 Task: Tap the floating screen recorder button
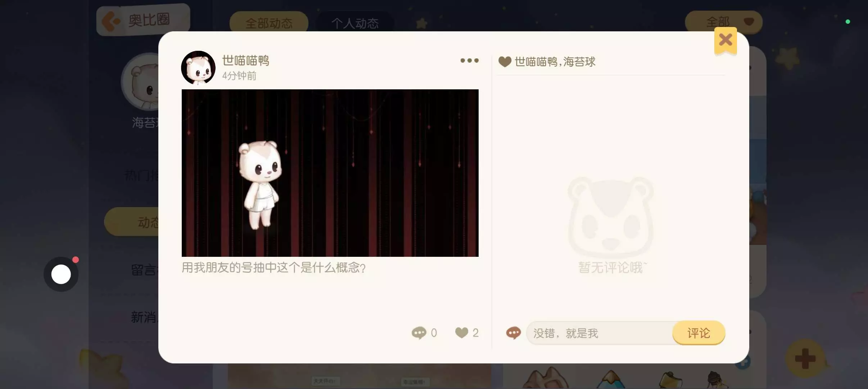(61, 274)
